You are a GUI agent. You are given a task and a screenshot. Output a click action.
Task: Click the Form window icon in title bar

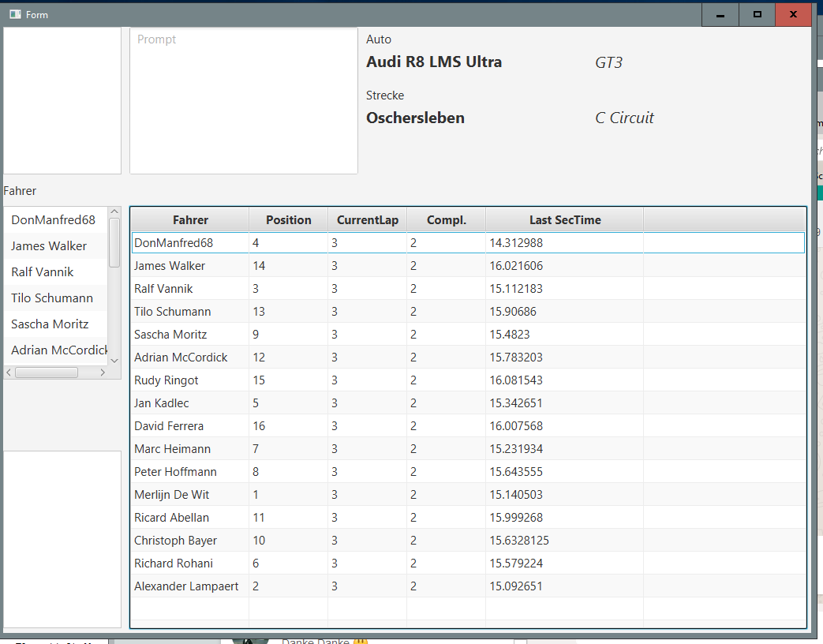pos(14,14)
